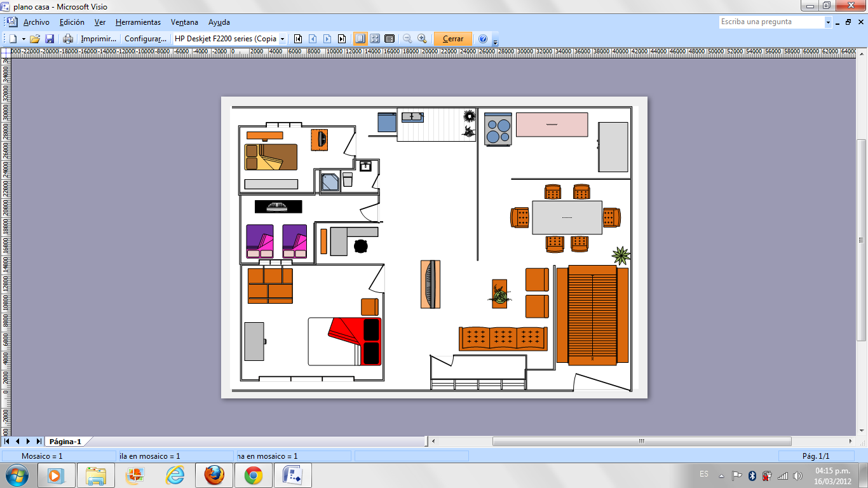
Task: Click the Zoom in magnifier
Action: (x=422, y=39)
